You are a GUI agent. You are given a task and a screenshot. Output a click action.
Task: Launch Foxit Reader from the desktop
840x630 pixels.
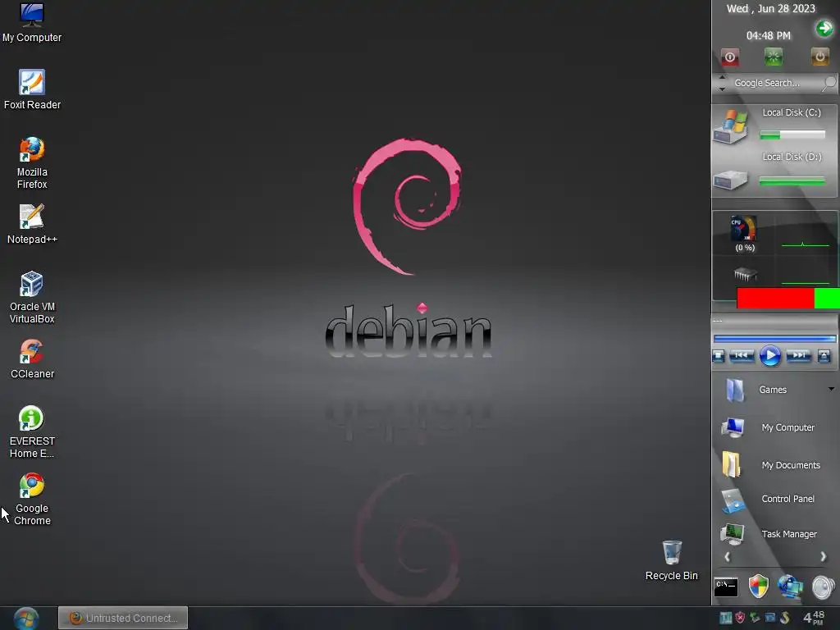(32, 89)
